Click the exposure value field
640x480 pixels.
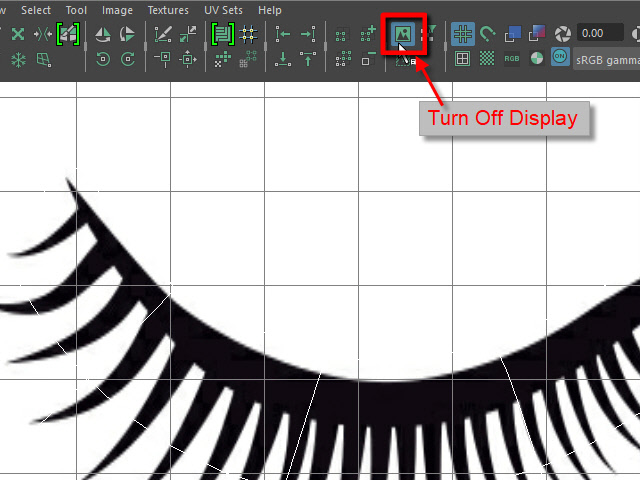[594, 34]
